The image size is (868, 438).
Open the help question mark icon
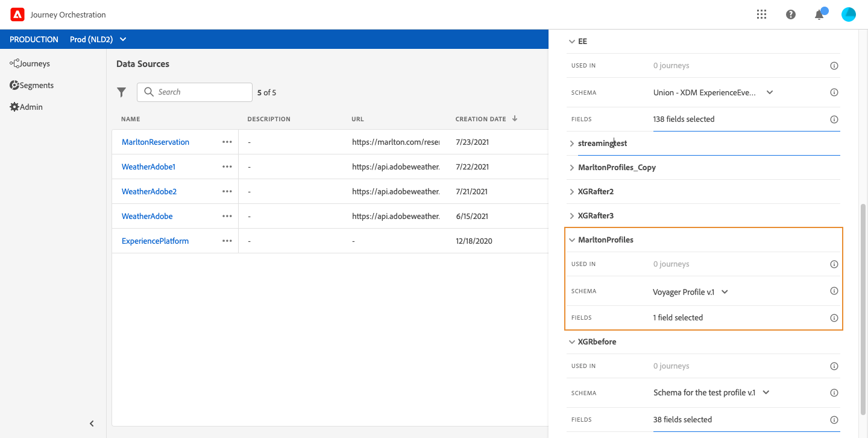click(x=791, y=14)
